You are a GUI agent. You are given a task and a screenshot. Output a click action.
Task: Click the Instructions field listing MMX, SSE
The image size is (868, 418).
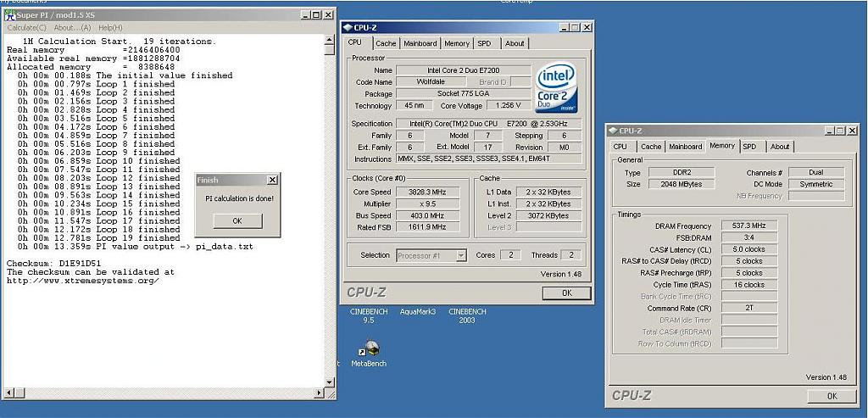click(x=489, y=159)
